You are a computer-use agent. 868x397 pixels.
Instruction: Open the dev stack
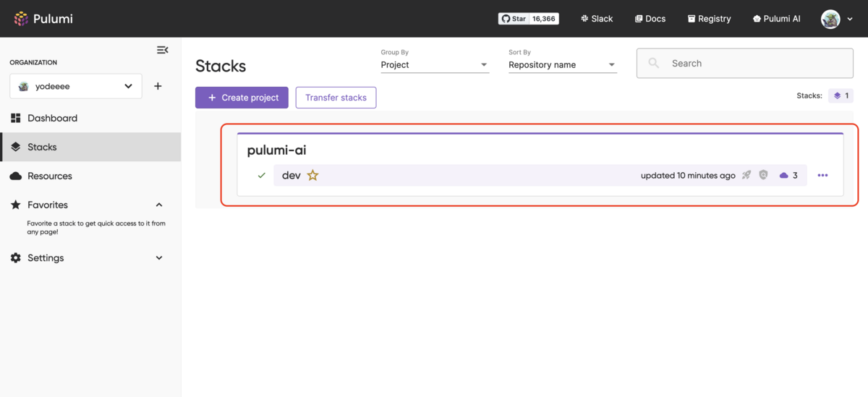292,175
